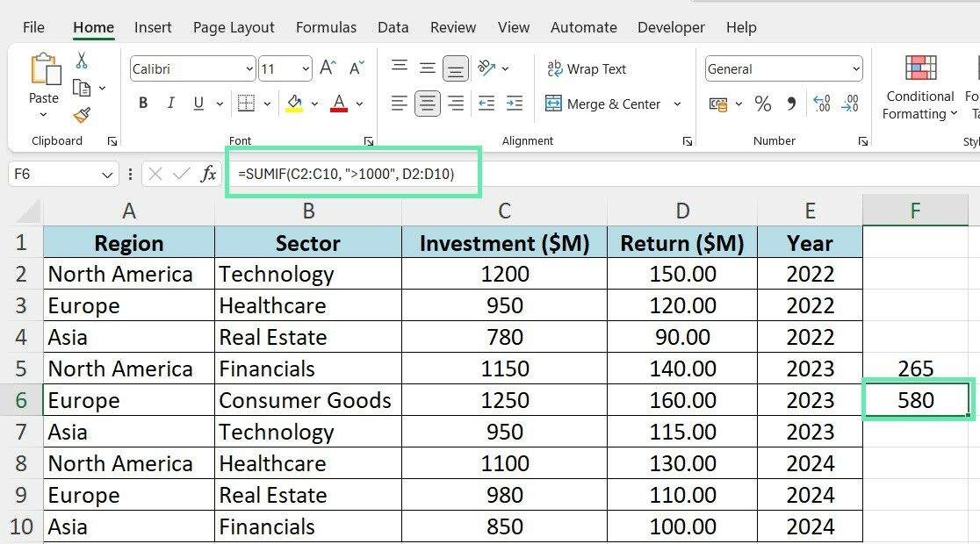Viewport: 980px width, 544px height.
Task: Open the File tab
Action: [33, 27]
